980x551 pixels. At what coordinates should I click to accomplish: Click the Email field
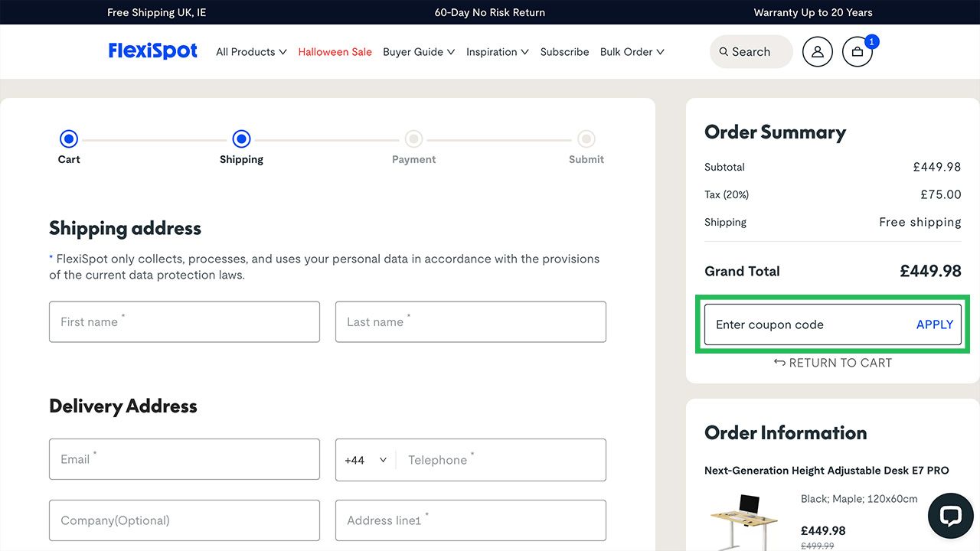coord(185,459)
